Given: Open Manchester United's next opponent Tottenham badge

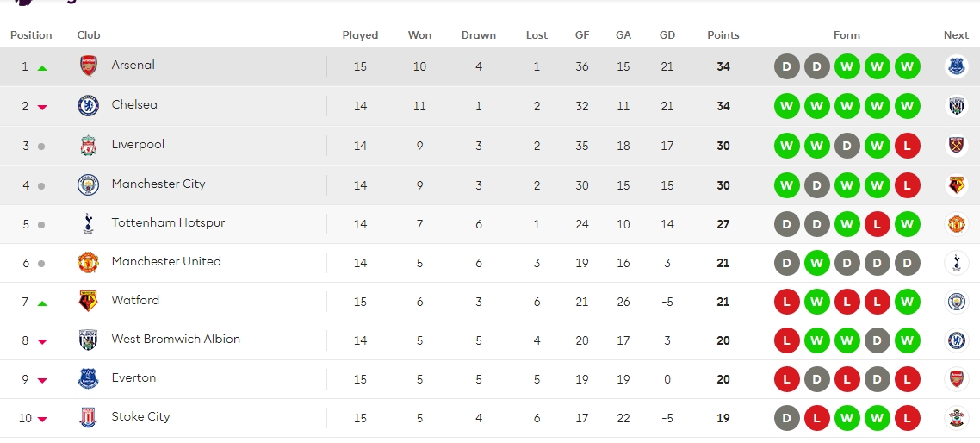Looking at the screenshot, I should pyautogui.click(x=956, y=263).
